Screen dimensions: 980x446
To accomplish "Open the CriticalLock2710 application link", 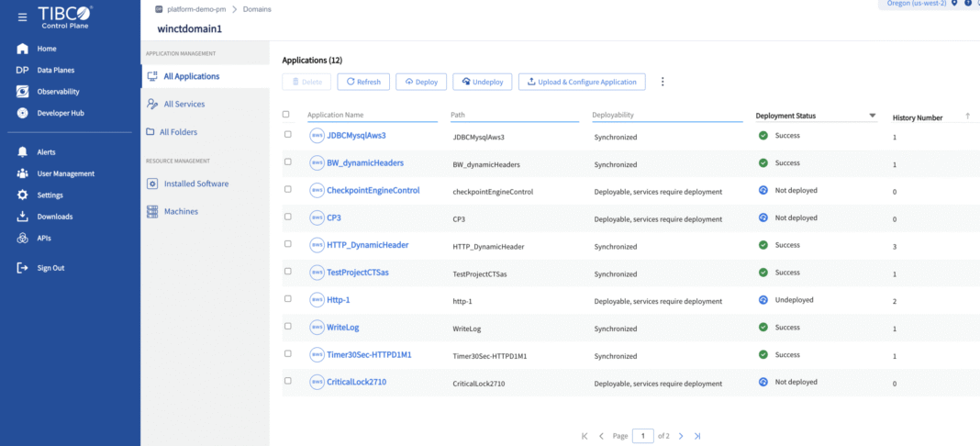I will tap(356, 382).
